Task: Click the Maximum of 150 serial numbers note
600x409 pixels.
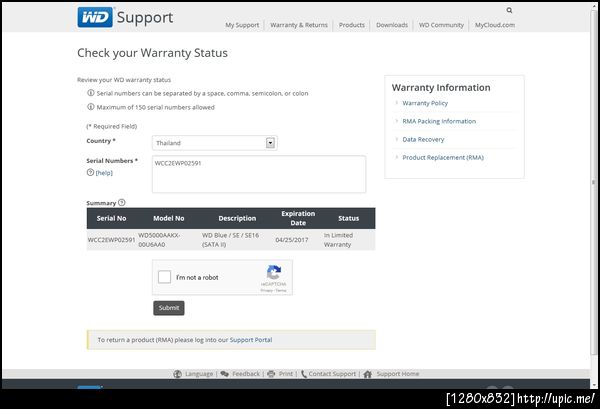Action: pyautogui.click(x=155, y=107)
